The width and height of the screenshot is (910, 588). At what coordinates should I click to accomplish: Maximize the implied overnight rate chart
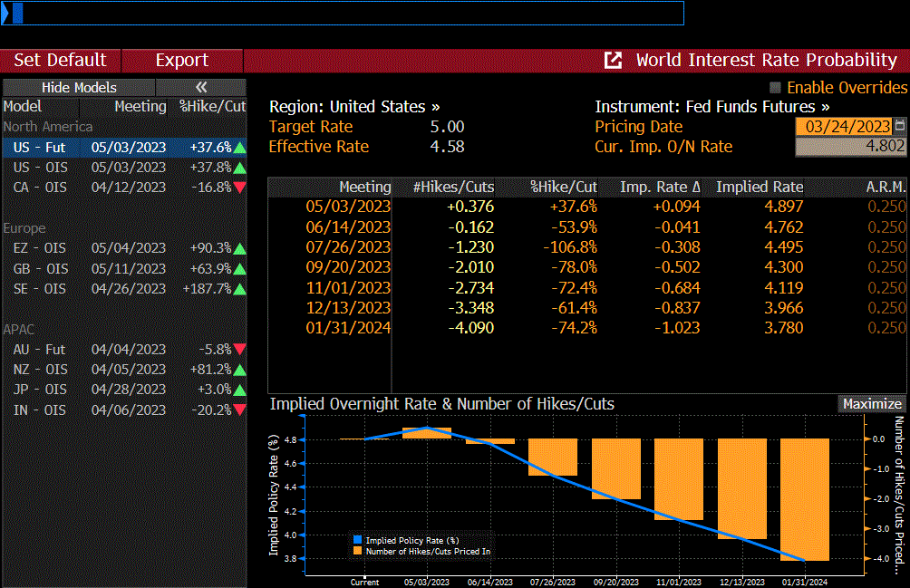click(x=872, y=403)
